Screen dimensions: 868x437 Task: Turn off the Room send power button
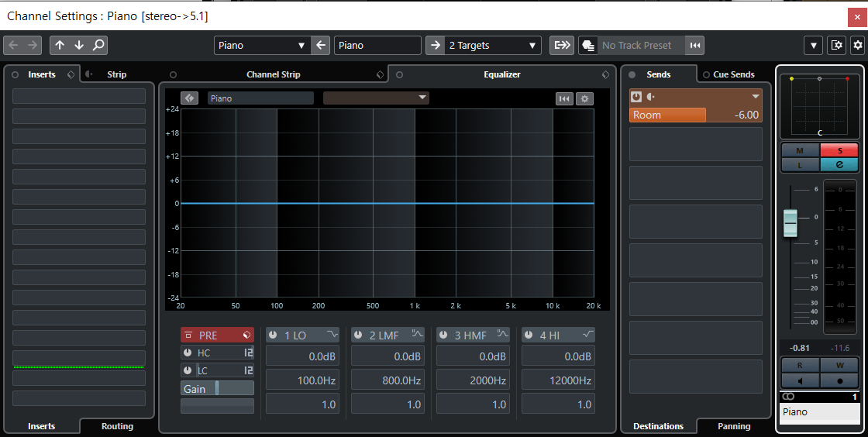coord(636,97)
